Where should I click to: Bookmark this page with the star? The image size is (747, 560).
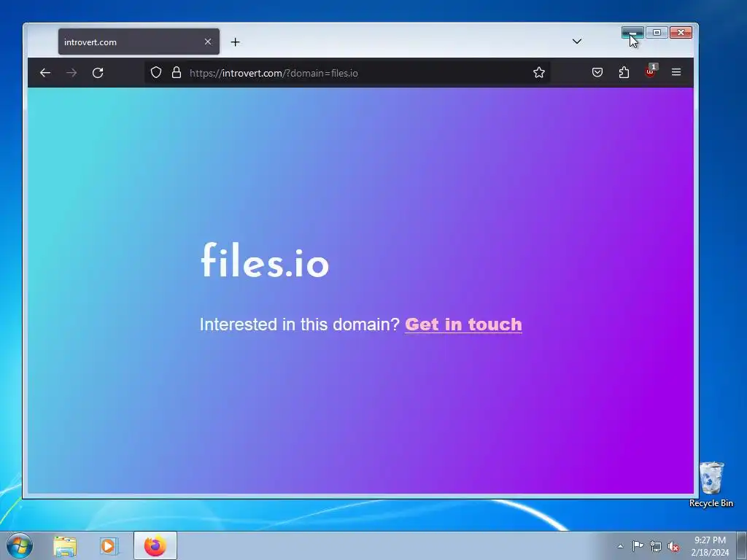539,72
